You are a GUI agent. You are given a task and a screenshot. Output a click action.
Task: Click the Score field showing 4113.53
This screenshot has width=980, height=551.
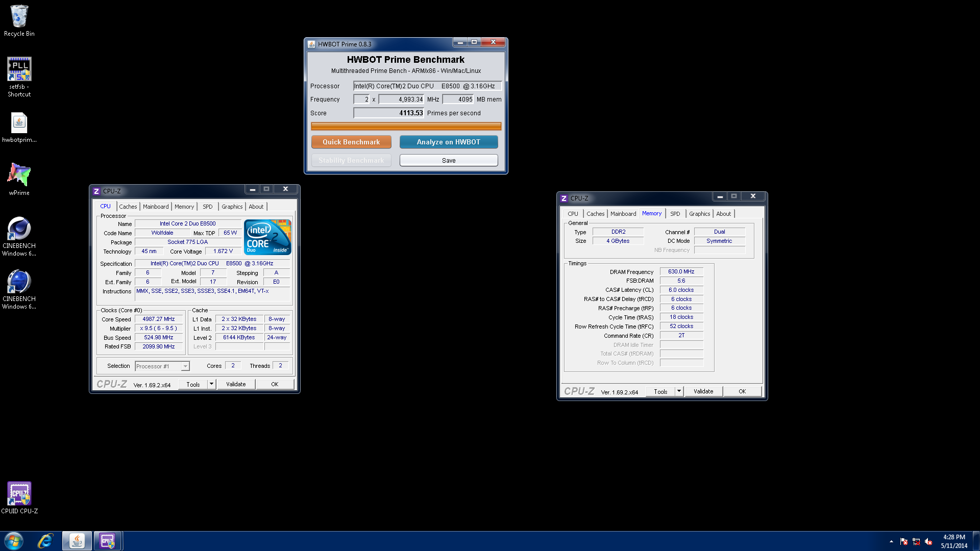tap(389, 113)
